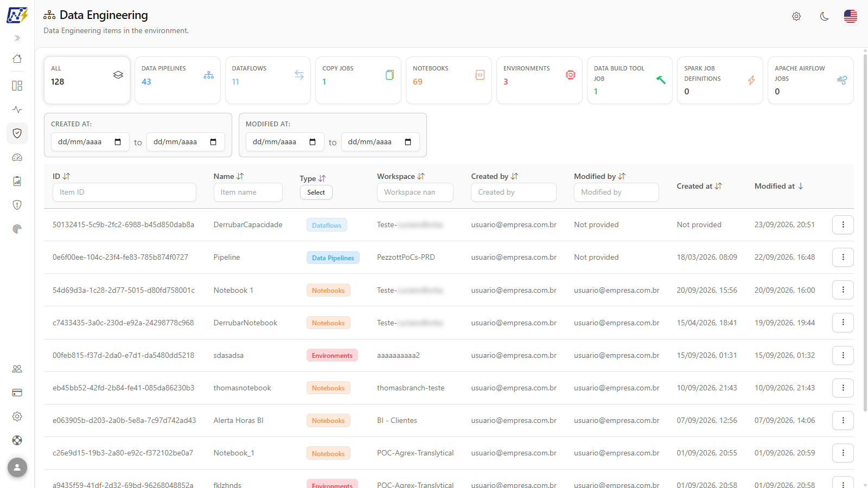Change language via the US flag
868x488 pixels.
(851, 16)
